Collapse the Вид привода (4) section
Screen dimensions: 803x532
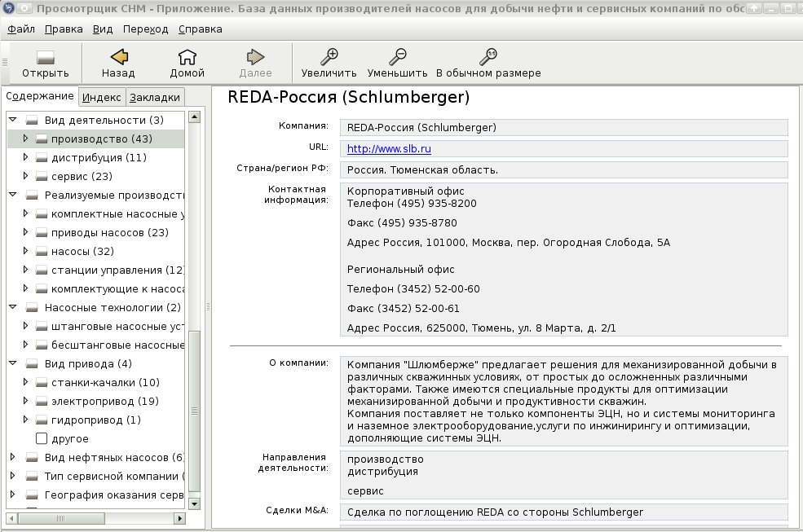[x=13, y=363]
